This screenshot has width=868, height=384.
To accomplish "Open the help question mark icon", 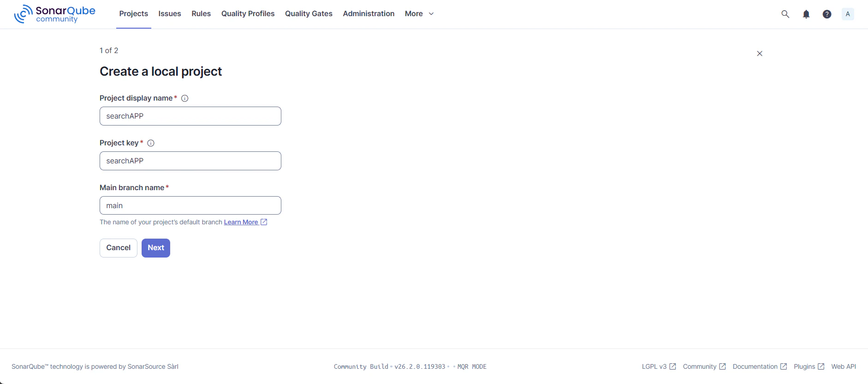I will tap(827, 14).
